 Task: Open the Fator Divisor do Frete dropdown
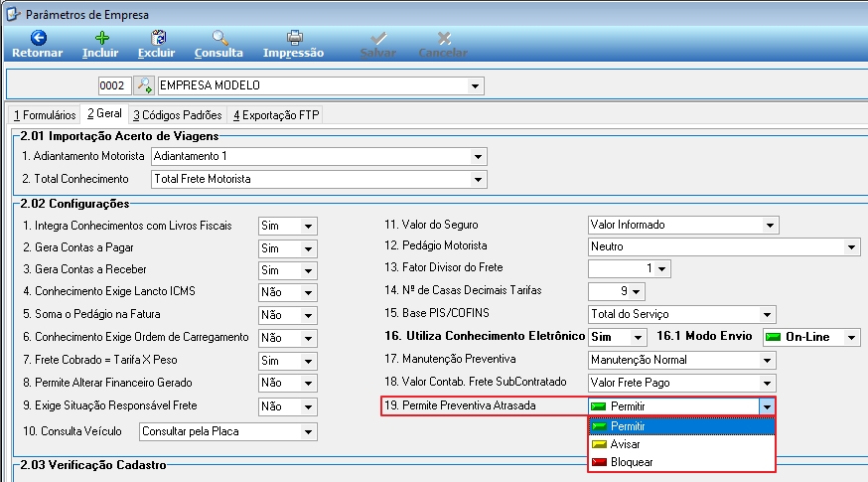(x=661, y=268)
